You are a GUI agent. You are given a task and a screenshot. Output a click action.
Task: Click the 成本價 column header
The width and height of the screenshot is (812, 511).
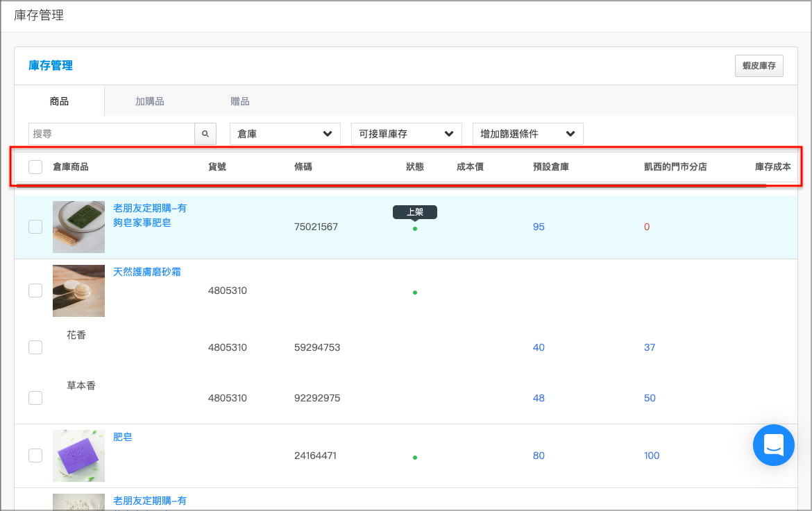coord(471,167)
